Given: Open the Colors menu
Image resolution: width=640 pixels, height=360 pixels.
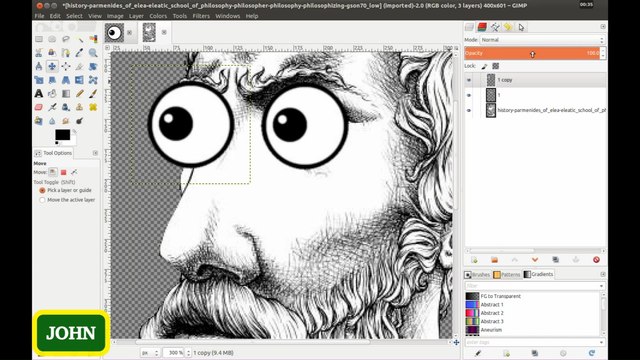Looking at the screenshot, I should (158, 16).
